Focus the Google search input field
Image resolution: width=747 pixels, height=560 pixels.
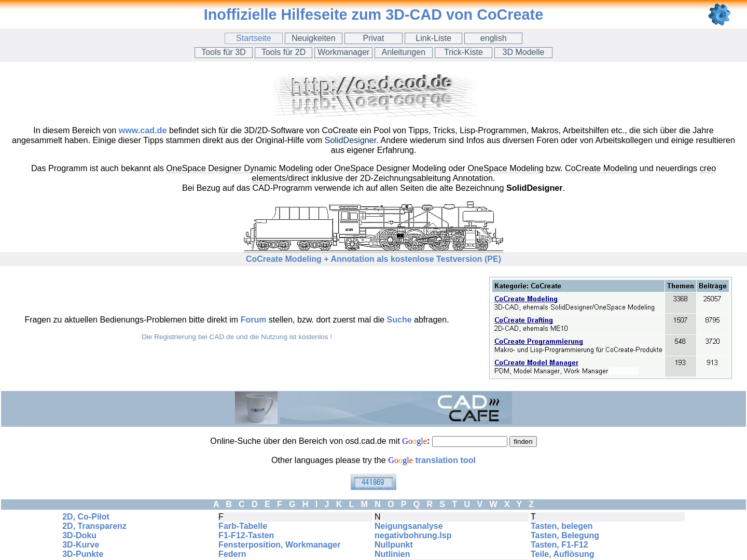tap(469, 441)
